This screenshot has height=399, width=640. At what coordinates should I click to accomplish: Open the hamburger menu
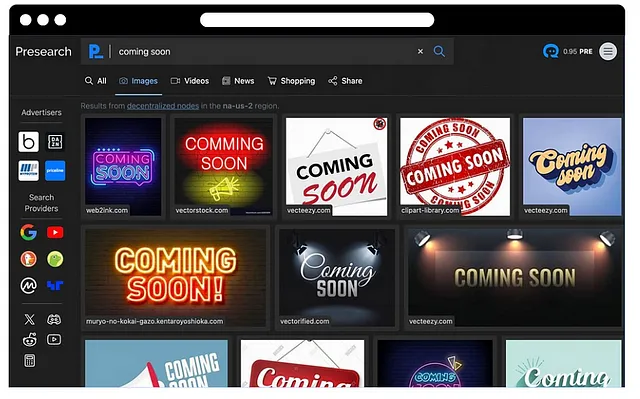(x=608, y=51)
